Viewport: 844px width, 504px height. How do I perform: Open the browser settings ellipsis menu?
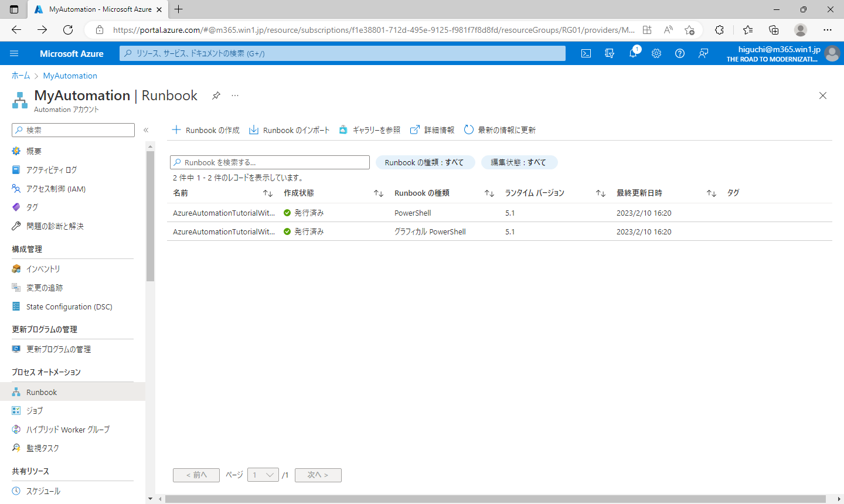(x=828, y=30)
